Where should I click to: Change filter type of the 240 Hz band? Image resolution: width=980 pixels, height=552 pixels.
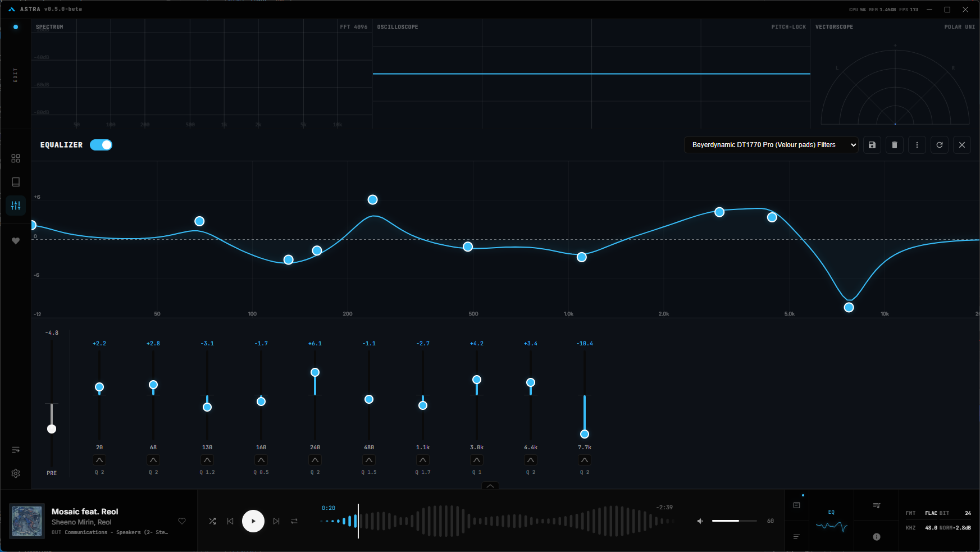click(315, 460)
